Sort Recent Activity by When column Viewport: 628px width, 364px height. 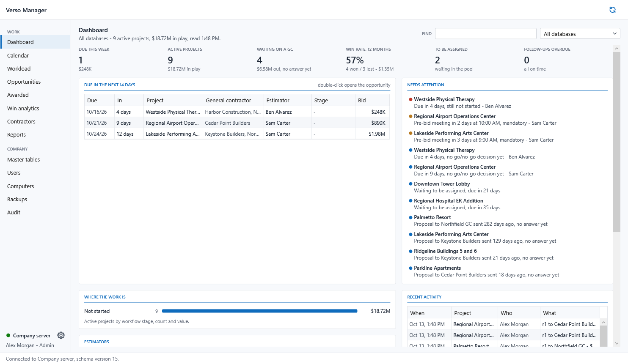(429, 313)
